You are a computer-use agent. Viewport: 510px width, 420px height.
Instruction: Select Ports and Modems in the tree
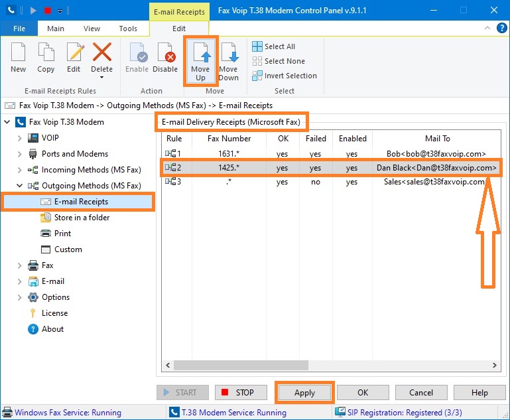point(75,154)
